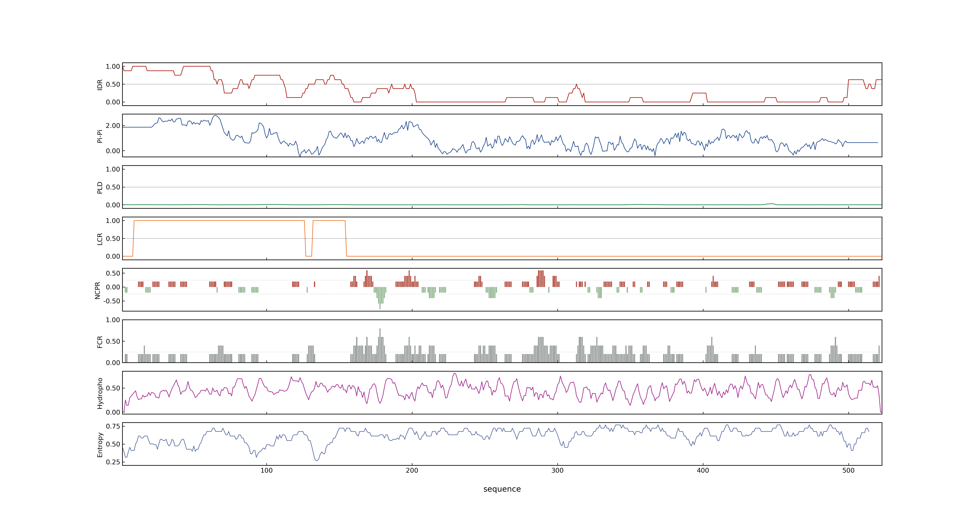Click the 1.00 tick on FCR axis

(x=113, y=320)
